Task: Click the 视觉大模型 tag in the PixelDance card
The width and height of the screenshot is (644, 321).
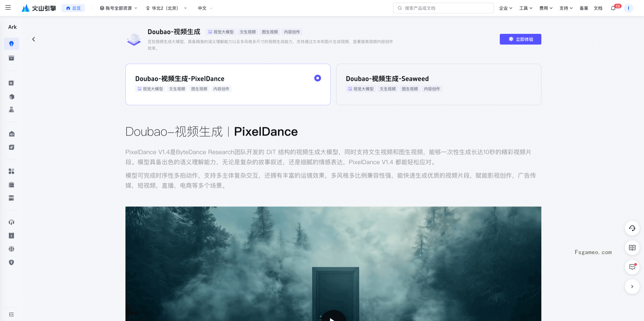Action: pyautogui.click(x=150, y=89)
